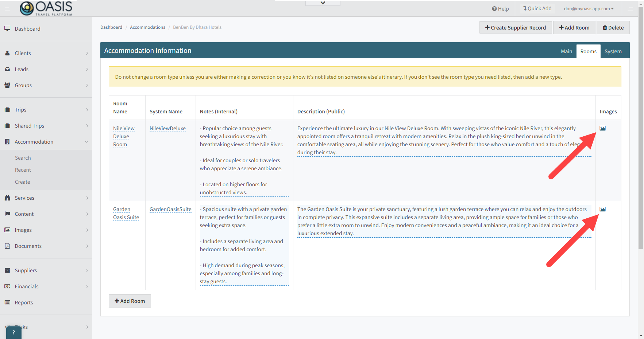The image size is (644, 339).
Task: Click the Suppliers archive icon
Action: pos(7,270)
